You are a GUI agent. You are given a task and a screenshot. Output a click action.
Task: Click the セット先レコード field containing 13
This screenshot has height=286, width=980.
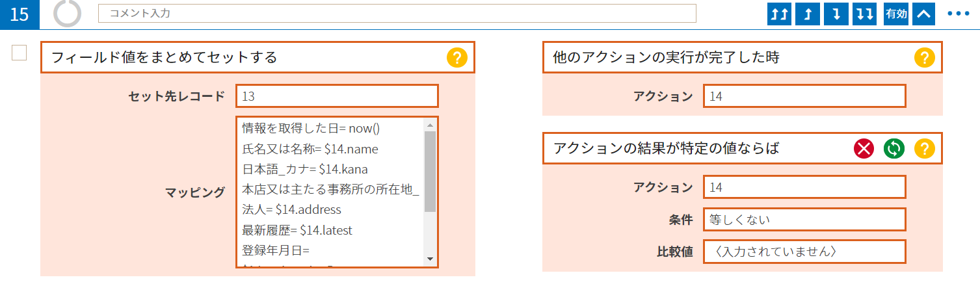337,96
